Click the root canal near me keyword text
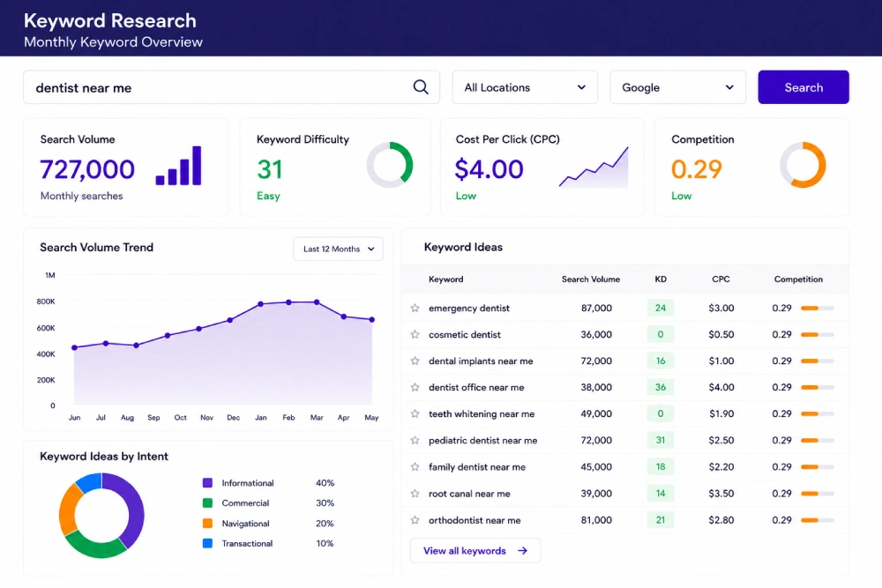The image size is (882, 588). [x=469, y=494]
